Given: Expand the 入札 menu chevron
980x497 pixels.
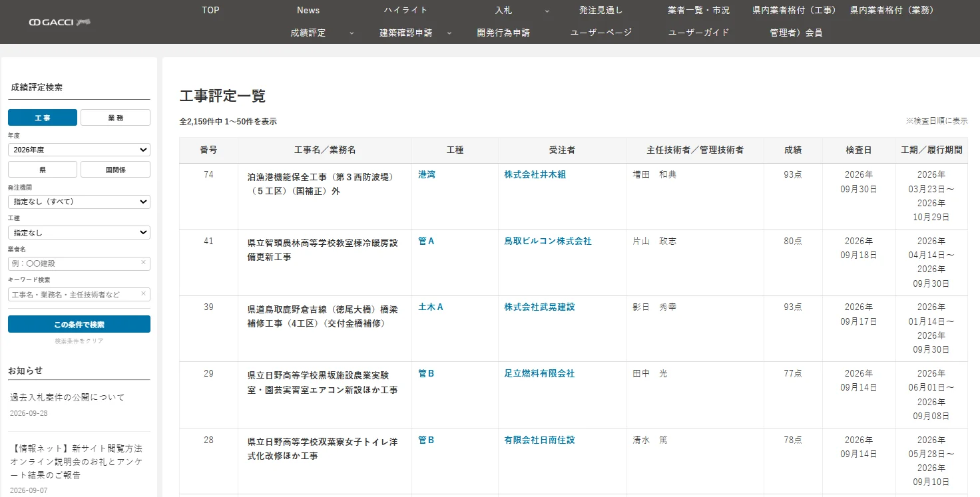Looking at the screenshot, I should (x=547, y=11).
